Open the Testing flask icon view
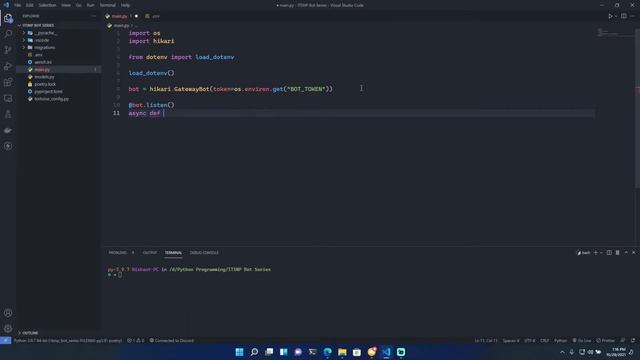 [8, 114]
